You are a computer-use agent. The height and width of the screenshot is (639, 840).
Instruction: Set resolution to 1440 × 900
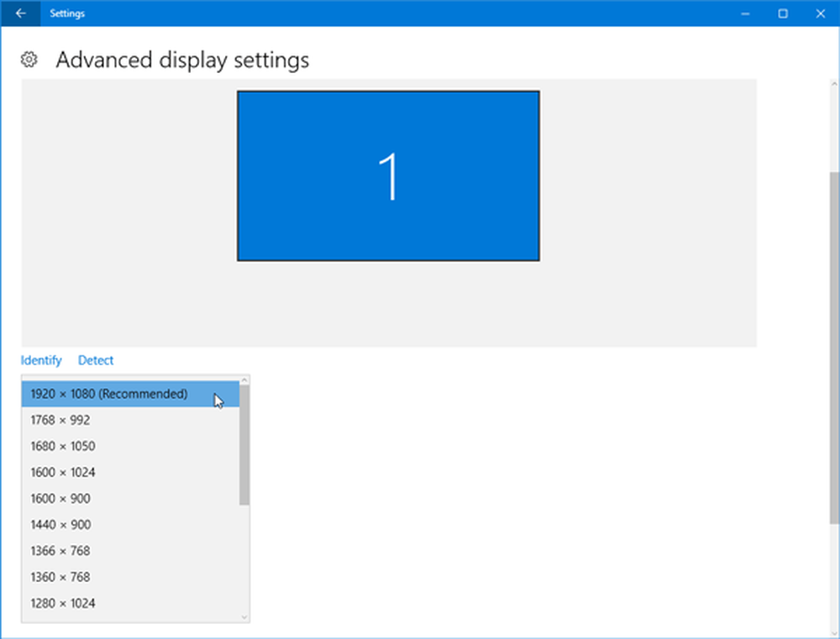click(60, 525)
